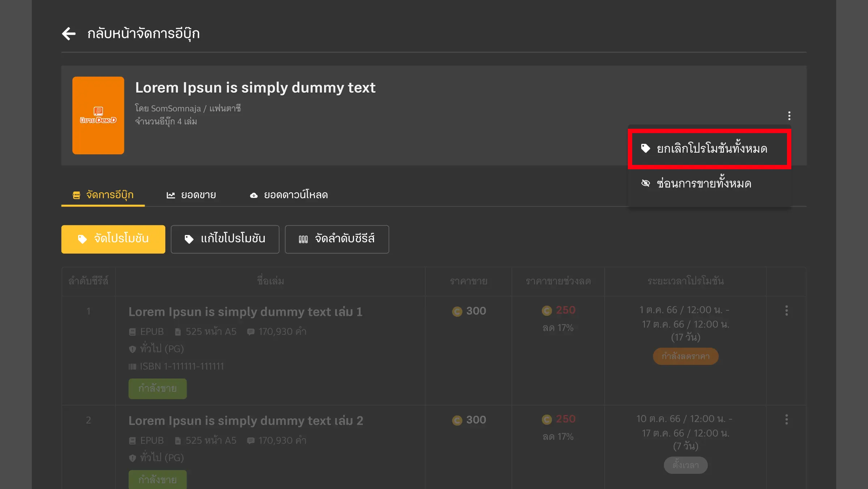Screen dimensions: 868x489
Task: Click the กำลังขาย badge of เล่ม 2
Action: 158,480
